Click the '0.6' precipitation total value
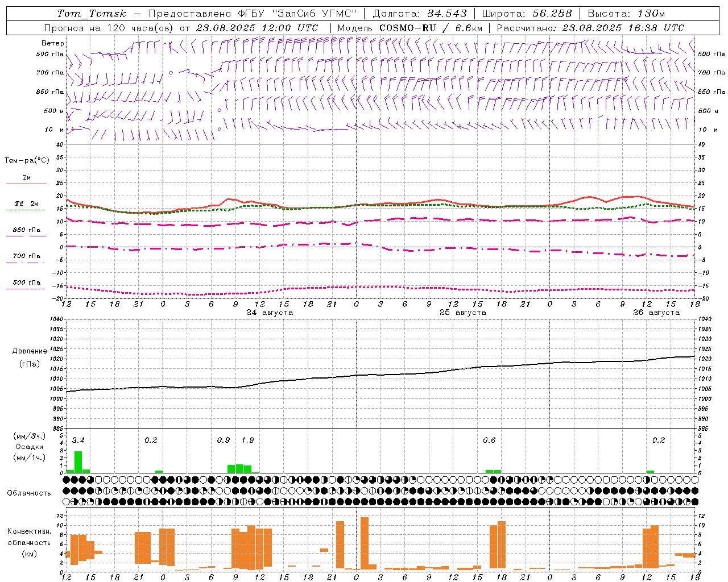Image resolution: width=728 pixels, height=582 pixels. coord(489,440)
